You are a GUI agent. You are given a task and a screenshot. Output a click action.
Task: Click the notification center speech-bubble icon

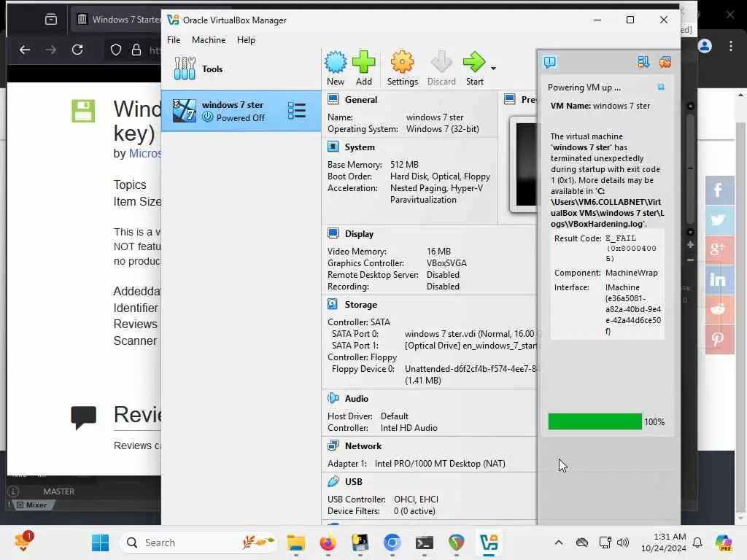[549, 62]
